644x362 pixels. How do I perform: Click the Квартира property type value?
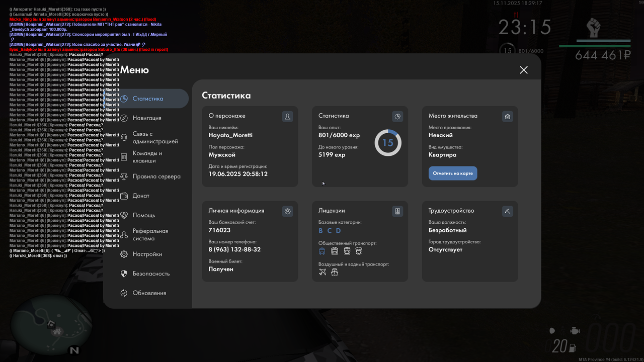coord(443,155)
